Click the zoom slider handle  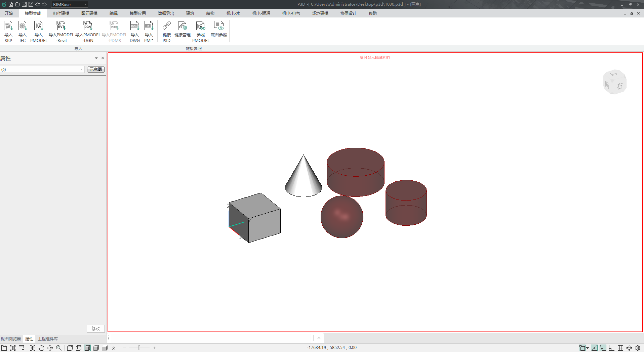pos(139,348)
